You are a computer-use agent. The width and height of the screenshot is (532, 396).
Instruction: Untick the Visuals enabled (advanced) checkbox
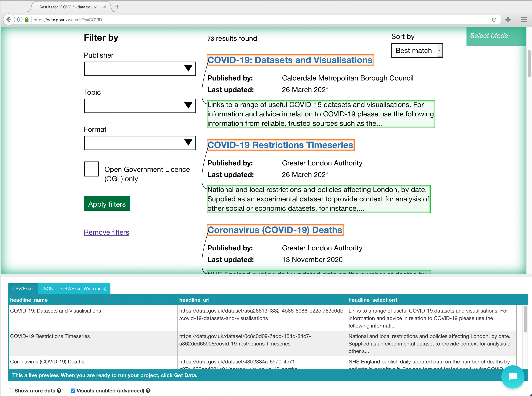(73, 391)
